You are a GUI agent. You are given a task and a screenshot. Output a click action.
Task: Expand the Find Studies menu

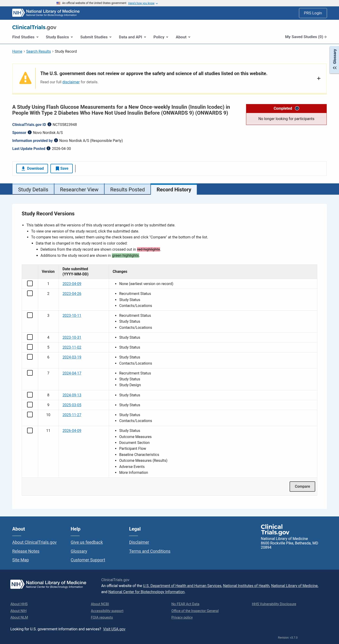[25, 37]
